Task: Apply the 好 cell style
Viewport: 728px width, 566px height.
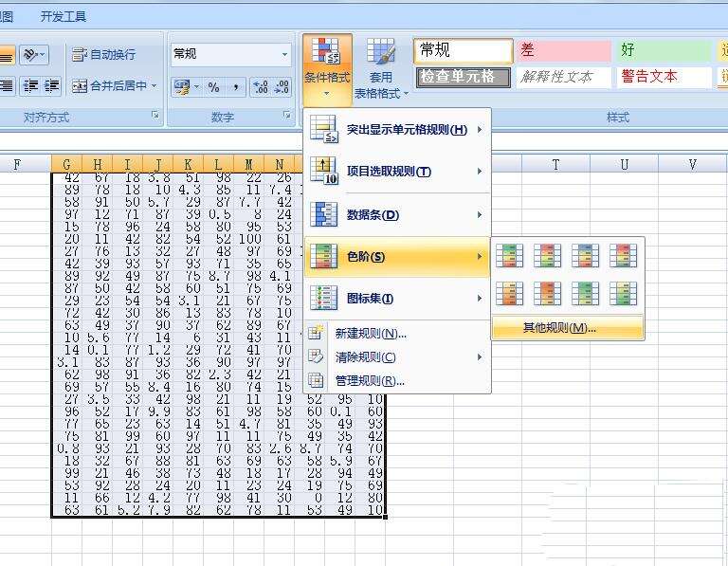Action: coord(663,50)
